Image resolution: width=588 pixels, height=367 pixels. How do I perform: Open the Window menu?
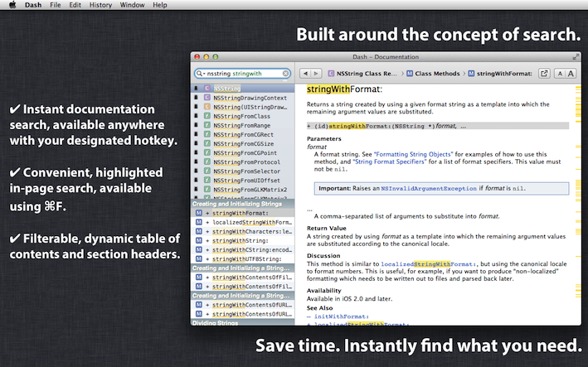click(x=132, y=5)
